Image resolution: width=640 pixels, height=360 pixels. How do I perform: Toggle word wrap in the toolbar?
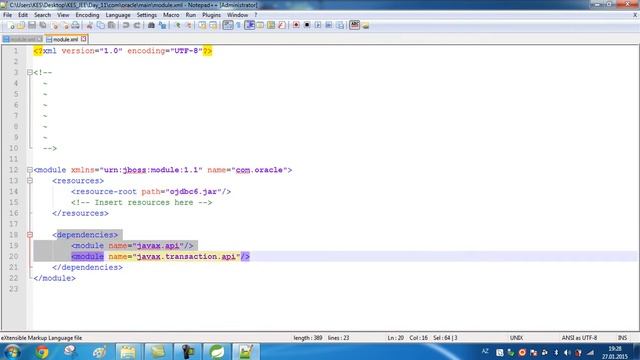pos(228,25)
